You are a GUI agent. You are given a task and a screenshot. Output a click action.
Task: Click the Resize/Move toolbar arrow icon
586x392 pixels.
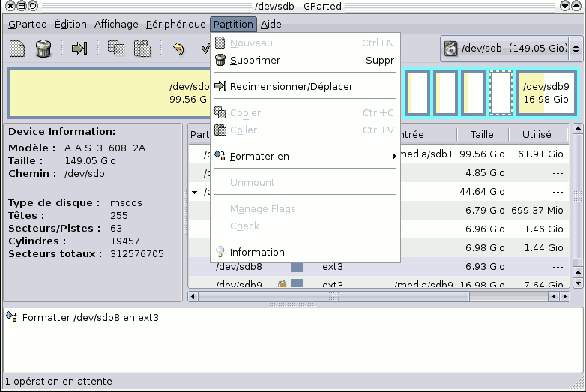[x=79, y=48]
